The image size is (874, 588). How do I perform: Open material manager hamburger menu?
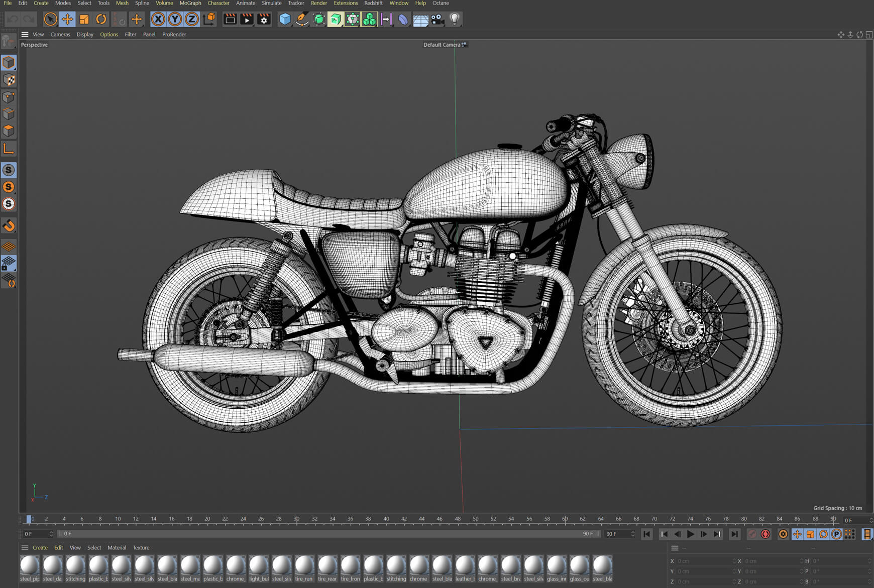pos(25,547)
